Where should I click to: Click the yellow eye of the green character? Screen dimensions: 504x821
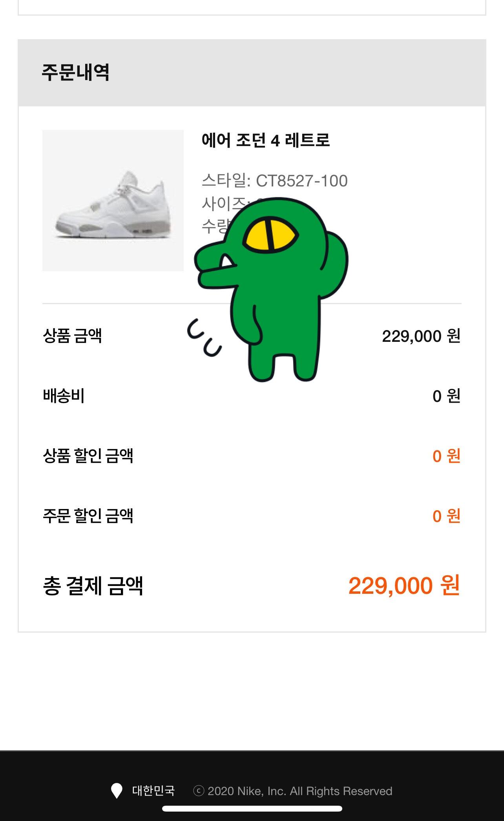coord(271,235)
